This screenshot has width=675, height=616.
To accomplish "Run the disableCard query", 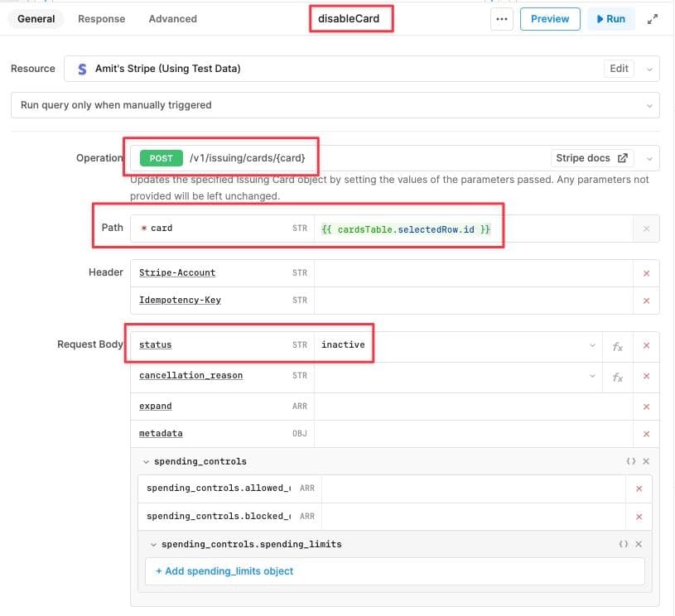I will [610, 18].
